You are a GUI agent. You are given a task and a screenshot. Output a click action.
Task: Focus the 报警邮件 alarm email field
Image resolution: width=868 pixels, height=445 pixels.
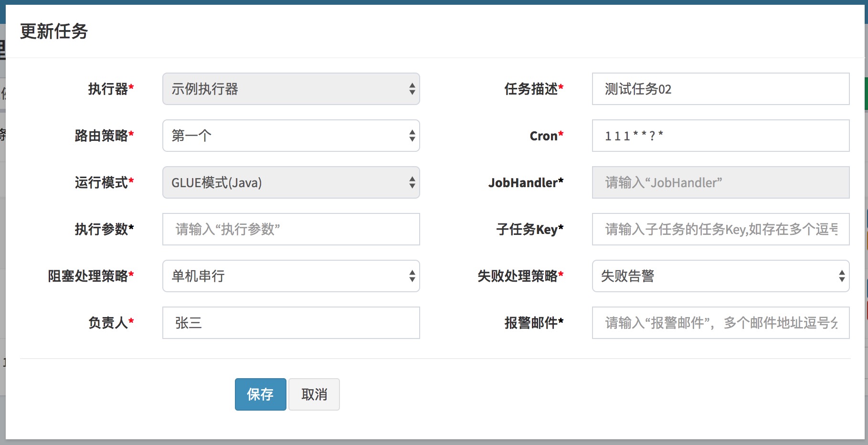[x=720, y=323]
